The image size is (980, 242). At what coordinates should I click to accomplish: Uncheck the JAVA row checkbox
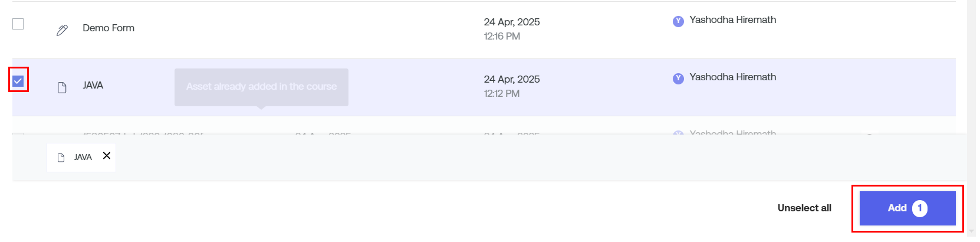(x=18, y=81)
